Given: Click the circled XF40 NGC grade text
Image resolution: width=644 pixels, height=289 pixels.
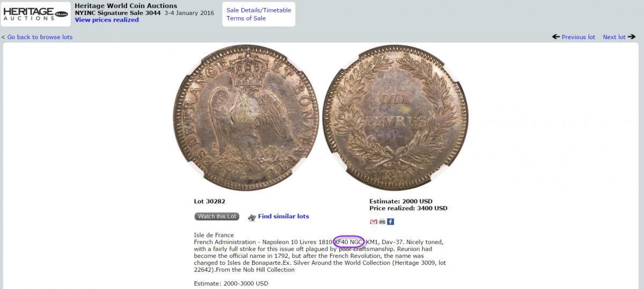Looking at the screenshot, I should tap(349, 242).
